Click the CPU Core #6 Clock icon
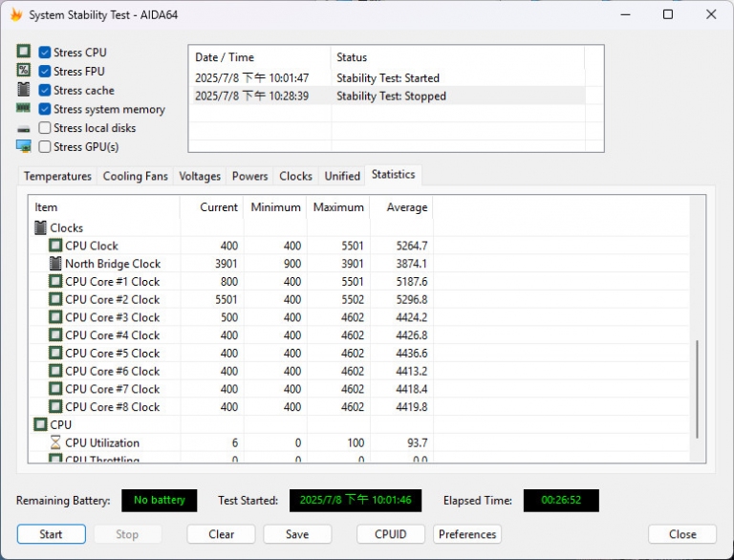734x560 pixels. coord(55,371)
